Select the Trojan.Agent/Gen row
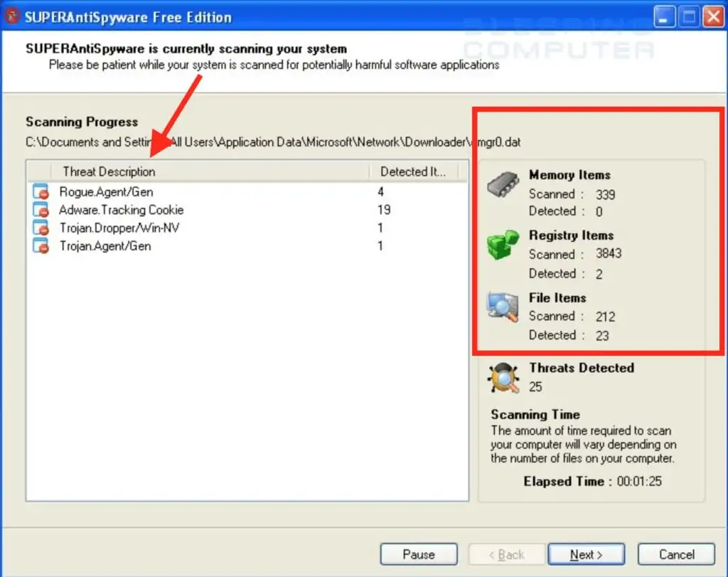Viewport: 728px width, 577px height. [247, 245]
